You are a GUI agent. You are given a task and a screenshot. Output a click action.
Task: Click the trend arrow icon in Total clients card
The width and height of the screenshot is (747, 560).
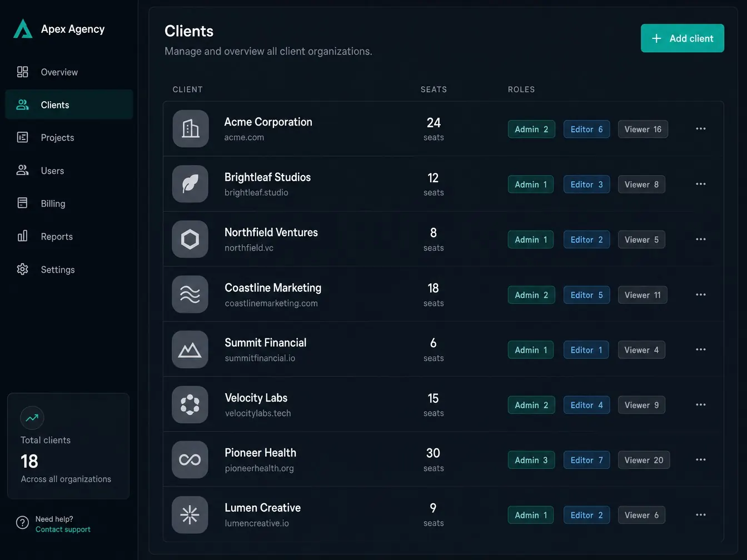32,418
